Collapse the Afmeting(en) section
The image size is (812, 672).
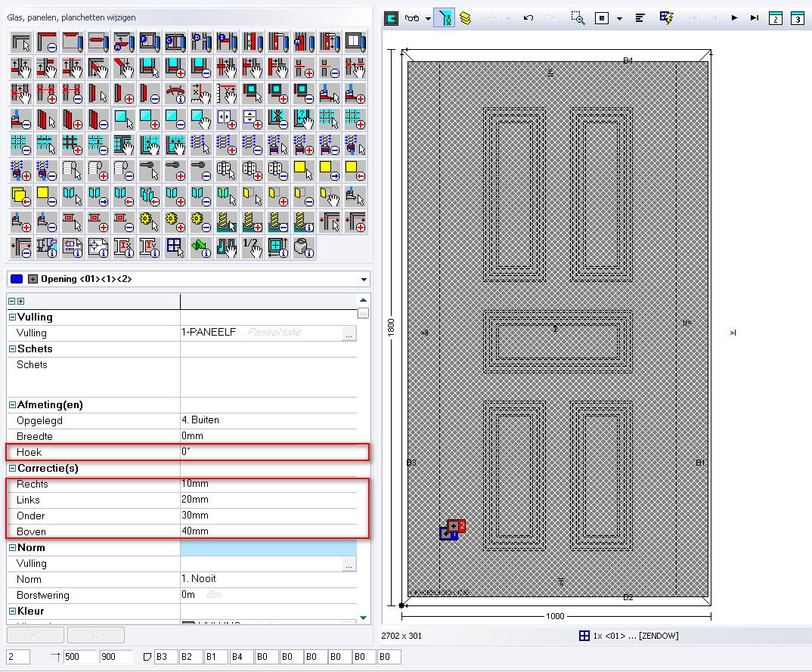pyautogui.click(x=12, y=405)
